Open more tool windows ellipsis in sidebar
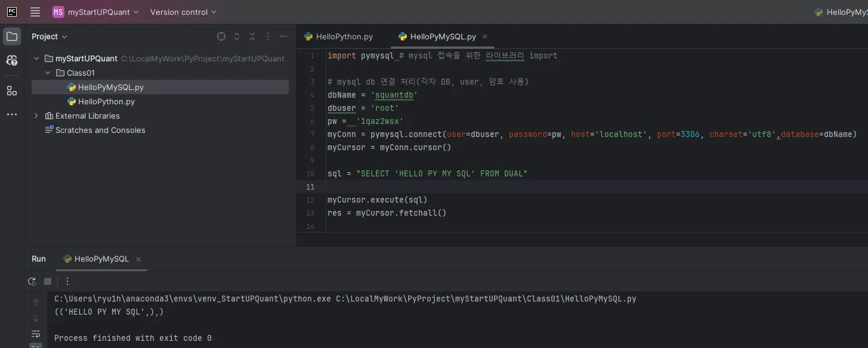This screenshot has height=348, width=868. coord(12,114)
